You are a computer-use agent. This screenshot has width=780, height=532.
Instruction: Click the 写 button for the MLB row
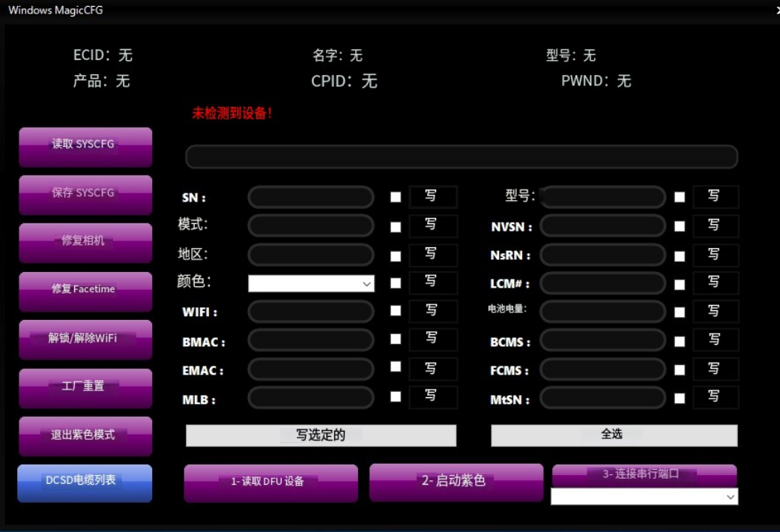pyautogui.click(x=432, y=396)
